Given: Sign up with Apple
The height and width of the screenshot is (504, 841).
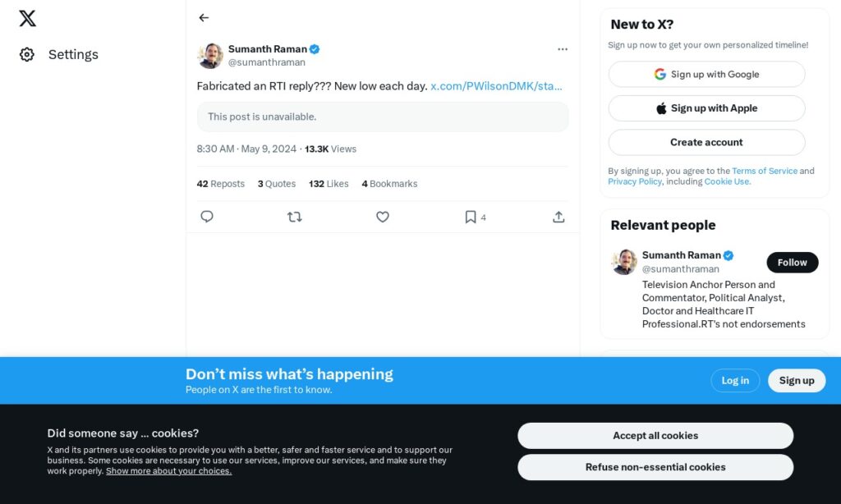Looking at the screenshot, I should [x=706, y=108].
